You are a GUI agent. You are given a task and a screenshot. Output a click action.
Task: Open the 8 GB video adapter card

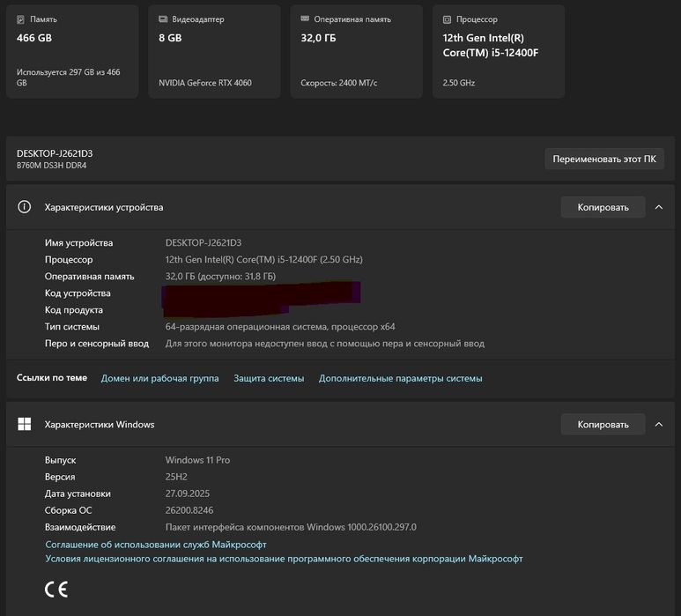(x=214, y=52)
